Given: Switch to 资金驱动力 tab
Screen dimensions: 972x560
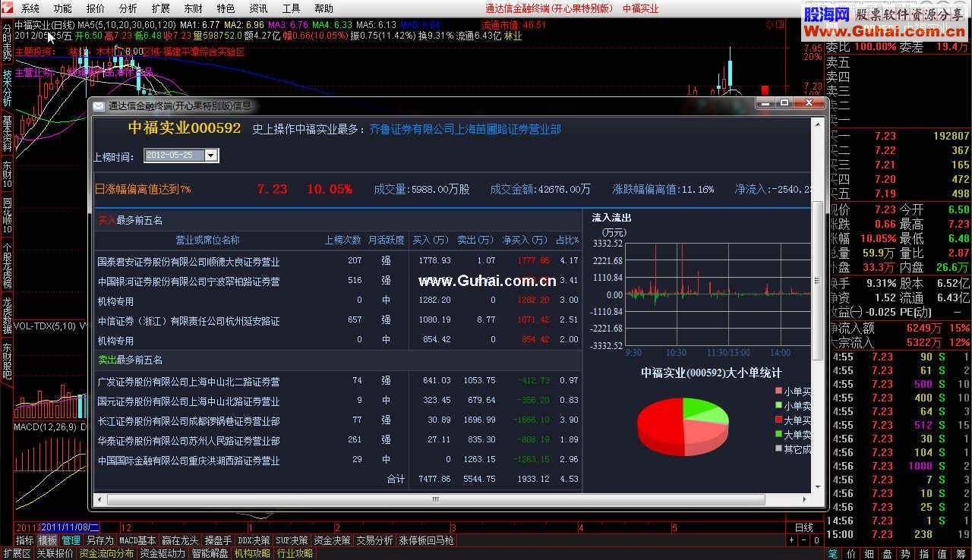Looking at the screenshot, I should (163, 553).
